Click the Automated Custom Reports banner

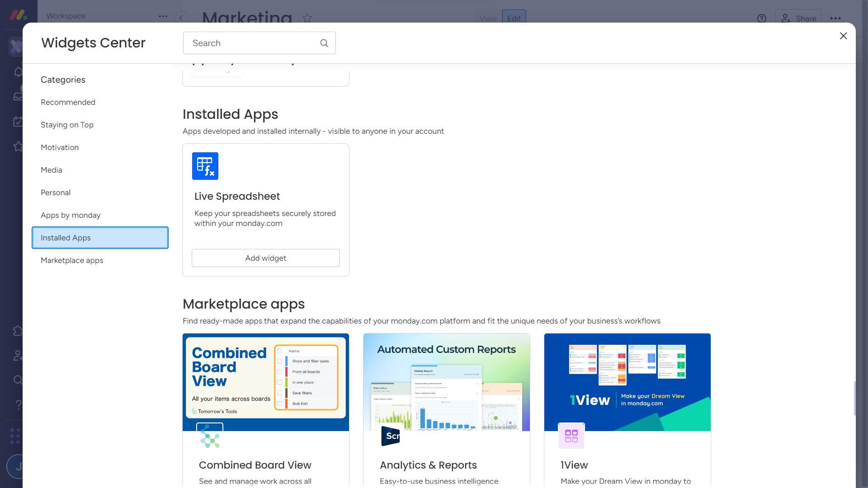point(447,382)
